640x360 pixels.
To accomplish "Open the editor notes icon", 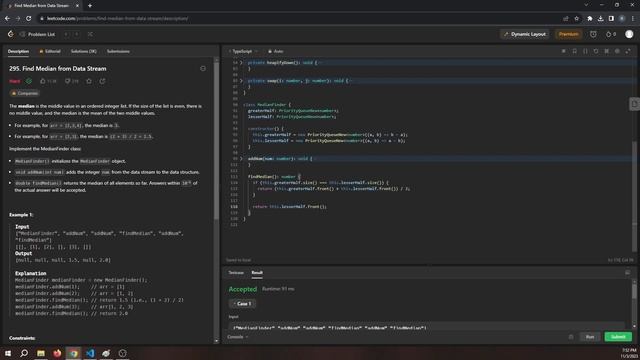I will coord(564,51).
